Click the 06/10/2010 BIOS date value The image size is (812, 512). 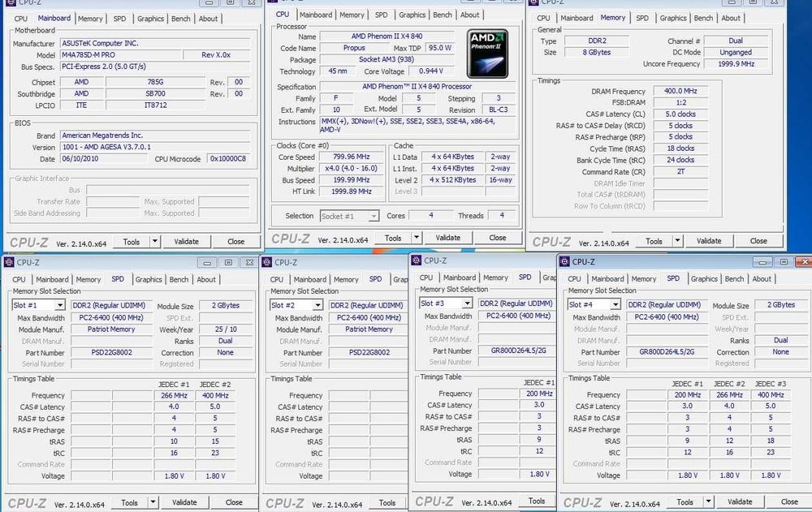tap(103, 159)
